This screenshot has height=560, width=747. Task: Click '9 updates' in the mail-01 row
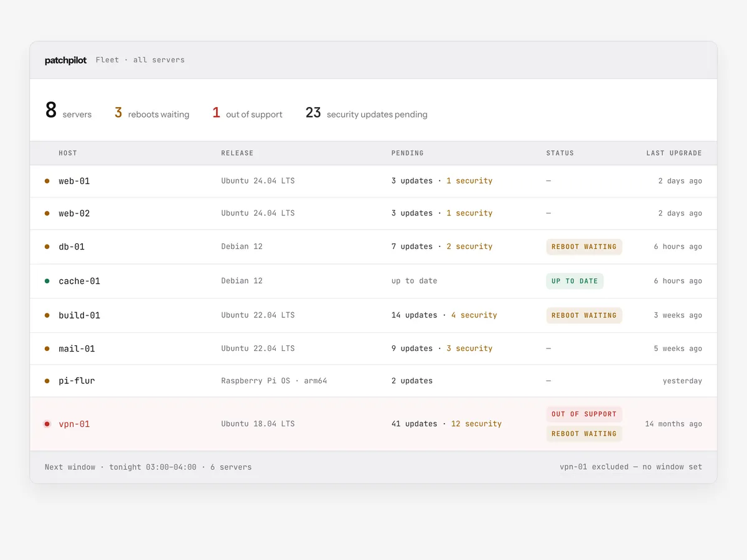(412, 349)
